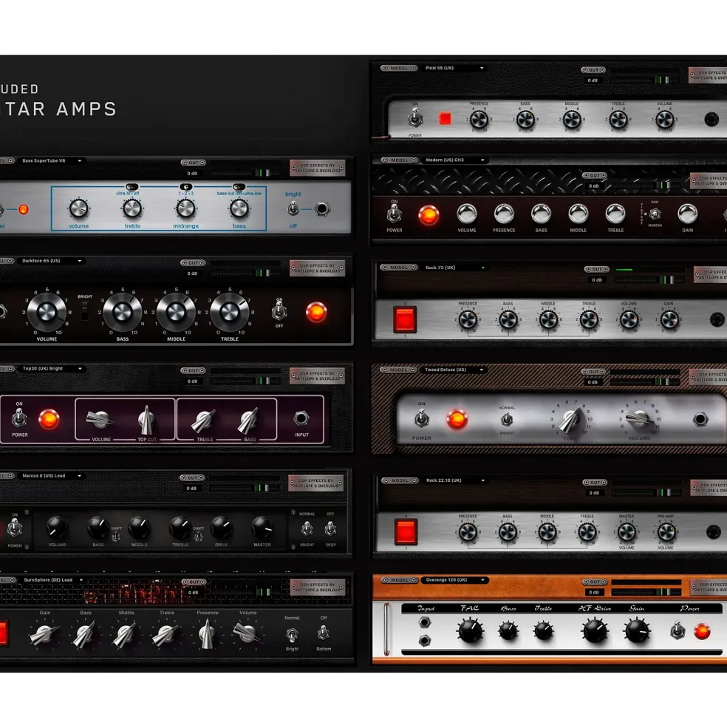The width and height of the screenshot is (727, 728).
Task: Click the Darkface 65 DSP Effects badge
Action: pos(318,268)
